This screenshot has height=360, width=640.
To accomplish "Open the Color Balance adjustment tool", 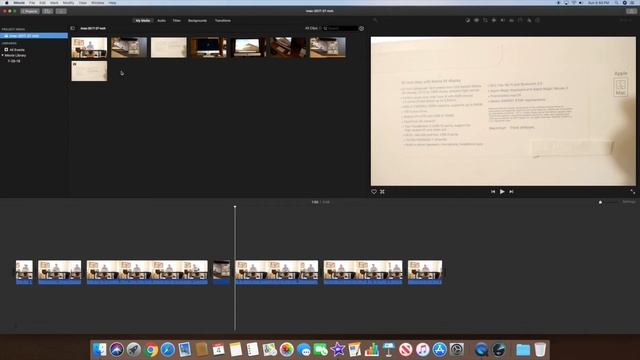I will tap(468, 20).
